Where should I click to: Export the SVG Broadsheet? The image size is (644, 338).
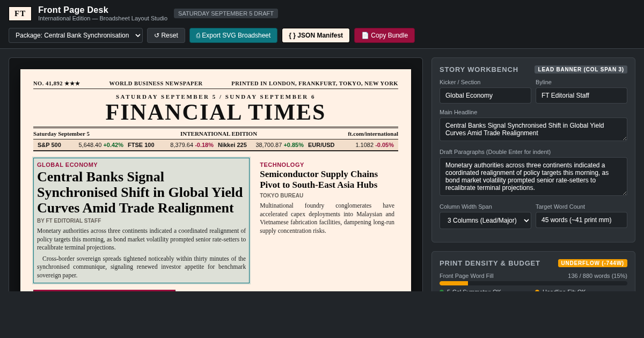click(x=233, y=35)
